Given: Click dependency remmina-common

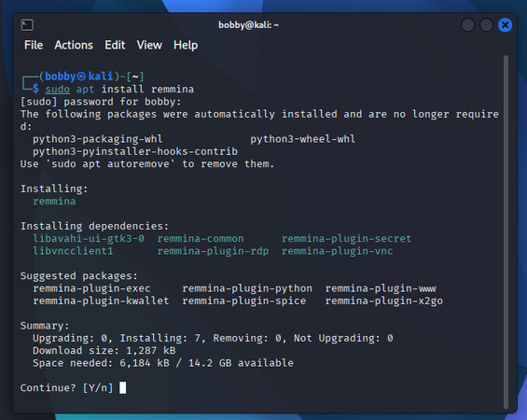Looking at the screenshot, I should point(201,238).
